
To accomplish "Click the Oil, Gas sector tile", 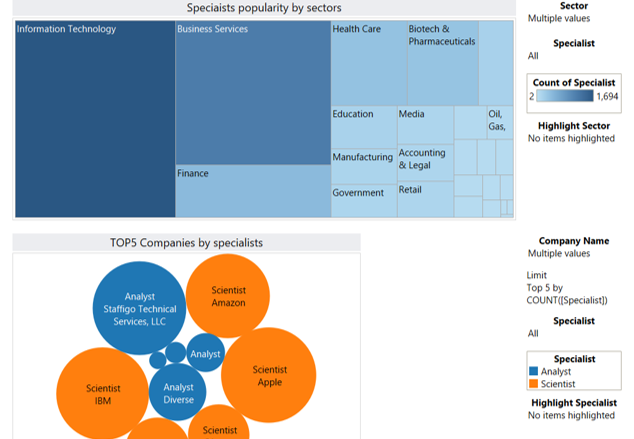I will pyautogui.click(x=500, y=122).
